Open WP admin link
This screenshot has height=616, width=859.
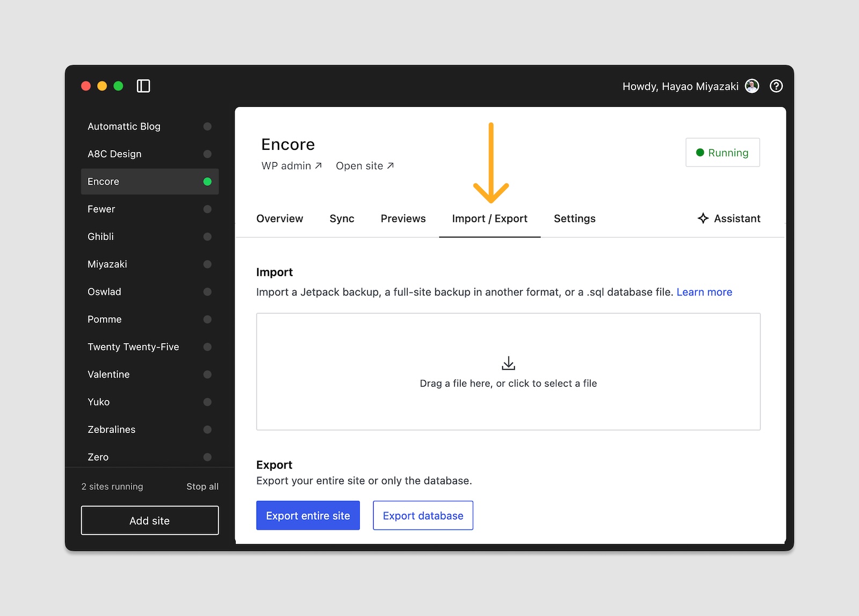click(x=292, y=166)
